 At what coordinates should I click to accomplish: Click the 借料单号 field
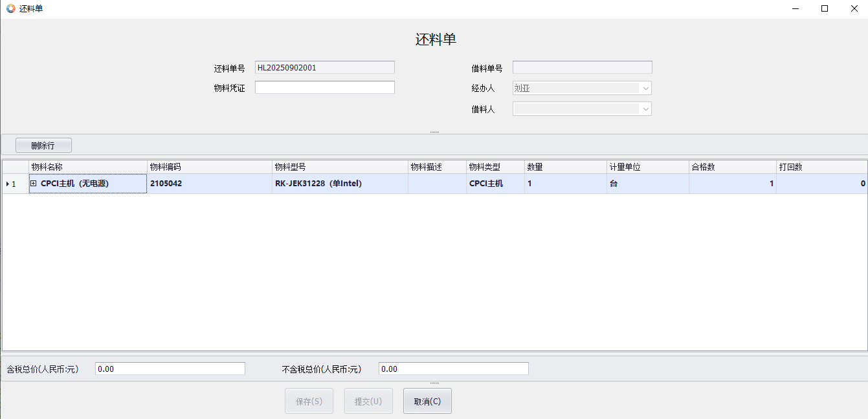click(582, 67)
